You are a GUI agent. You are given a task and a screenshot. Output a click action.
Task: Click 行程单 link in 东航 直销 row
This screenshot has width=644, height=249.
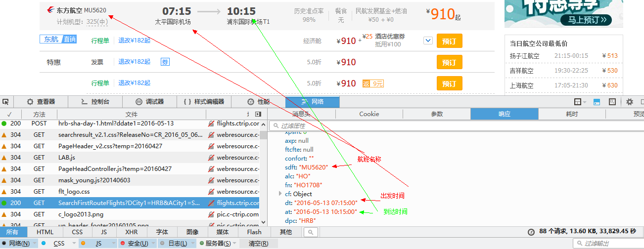click(100, 41)
